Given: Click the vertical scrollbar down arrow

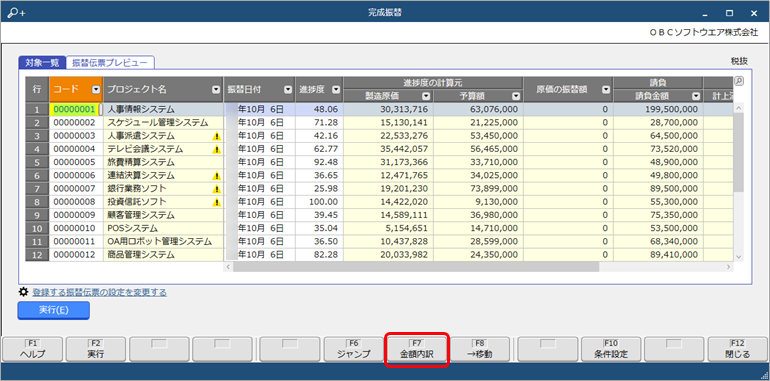Looking at the screenshot, I should point(739,257).
